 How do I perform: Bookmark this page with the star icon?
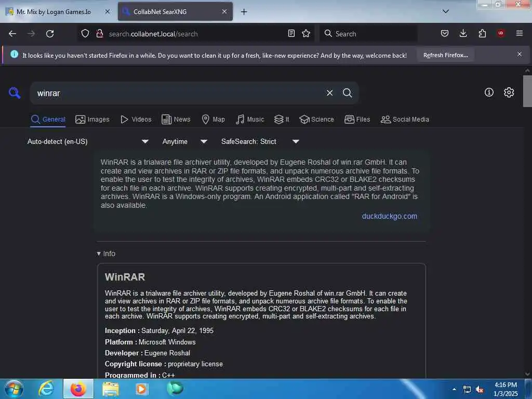pyautogui.click(x=306, y=33)
